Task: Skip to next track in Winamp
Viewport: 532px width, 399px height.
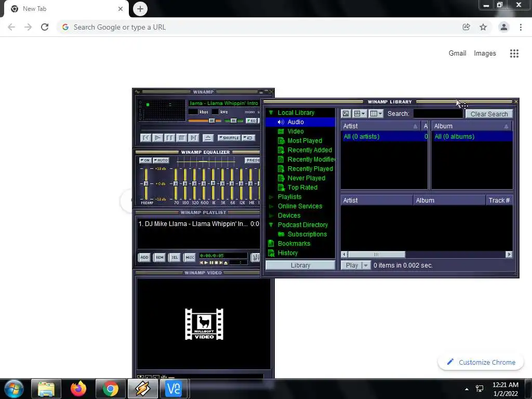Action: [193, 138]
